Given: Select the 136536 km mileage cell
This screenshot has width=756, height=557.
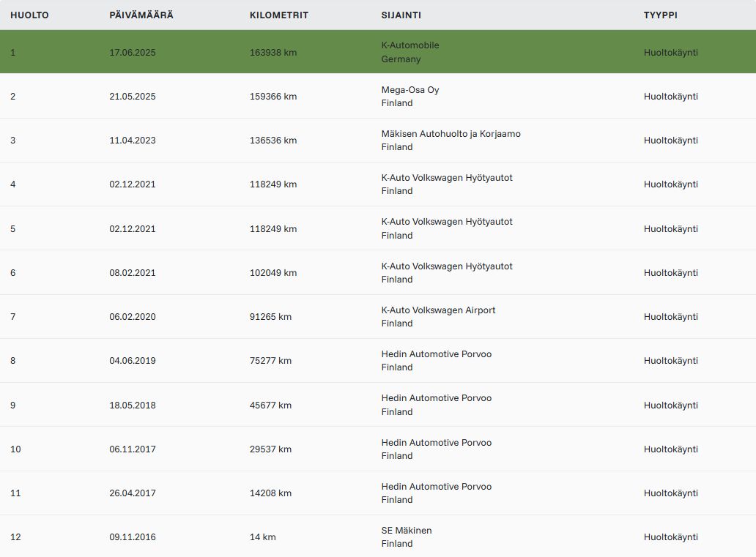Looking at the screenshot, I should pos(273,141).
